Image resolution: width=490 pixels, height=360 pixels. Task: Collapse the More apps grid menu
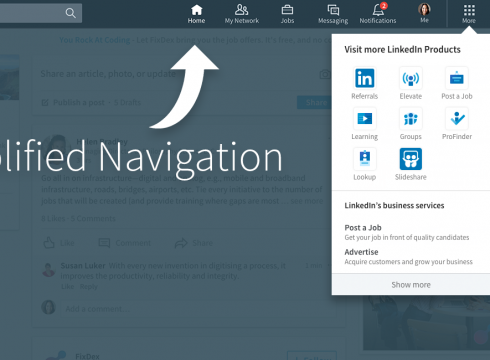coord(469,14)
